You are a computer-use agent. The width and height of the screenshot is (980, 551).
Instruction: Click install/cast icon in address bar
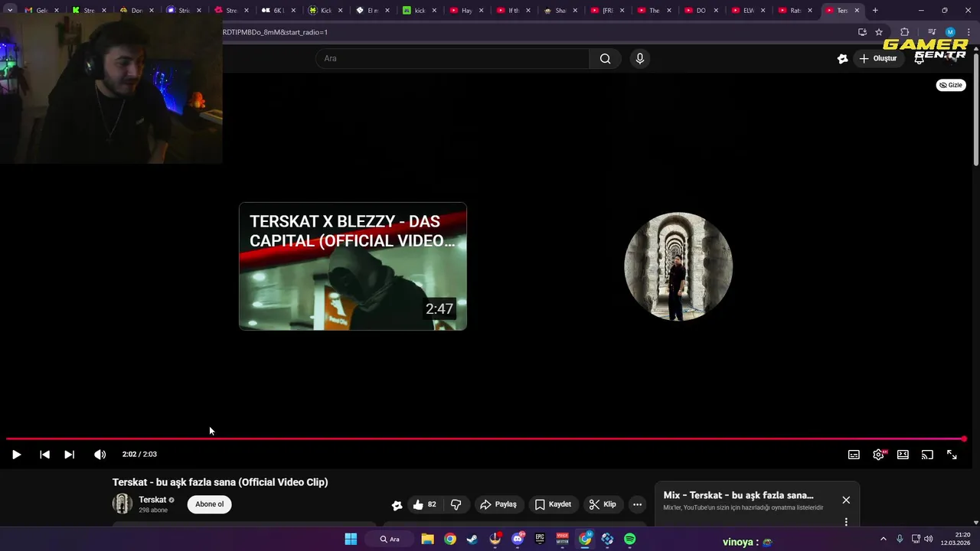[x=862, y=32]
